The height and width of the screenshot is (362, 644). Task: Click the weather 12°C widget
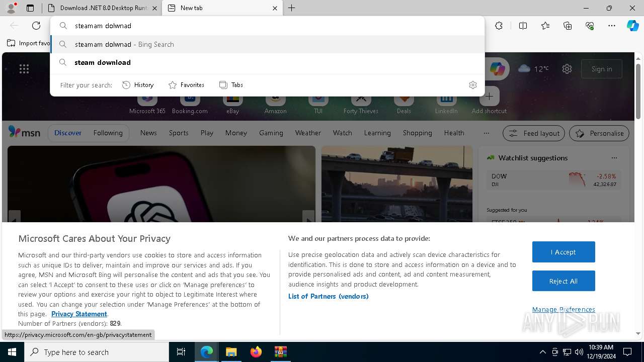click(x=533, y=69)
